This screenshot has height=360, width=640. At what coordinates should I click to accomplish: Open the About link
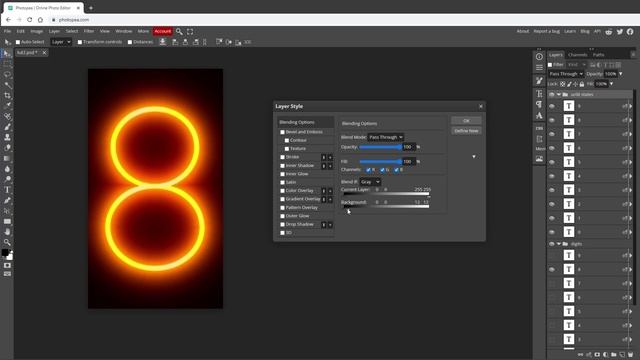[x=522, y=31]
